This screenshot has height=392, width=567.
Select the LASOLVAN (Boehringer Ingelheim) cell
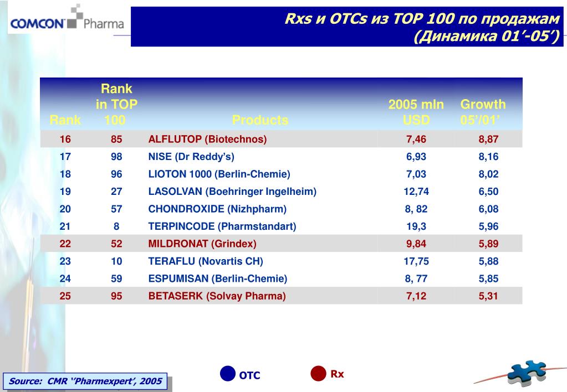(232, 191)
